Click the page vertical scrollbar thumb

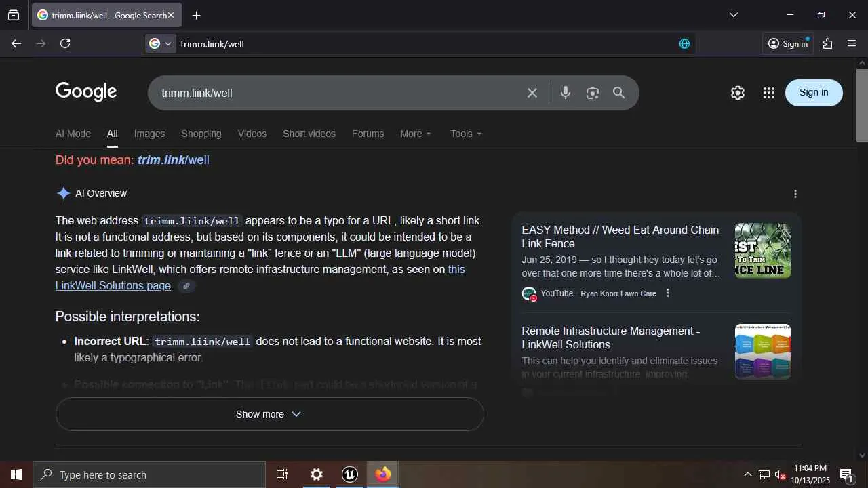coord(862,105)
